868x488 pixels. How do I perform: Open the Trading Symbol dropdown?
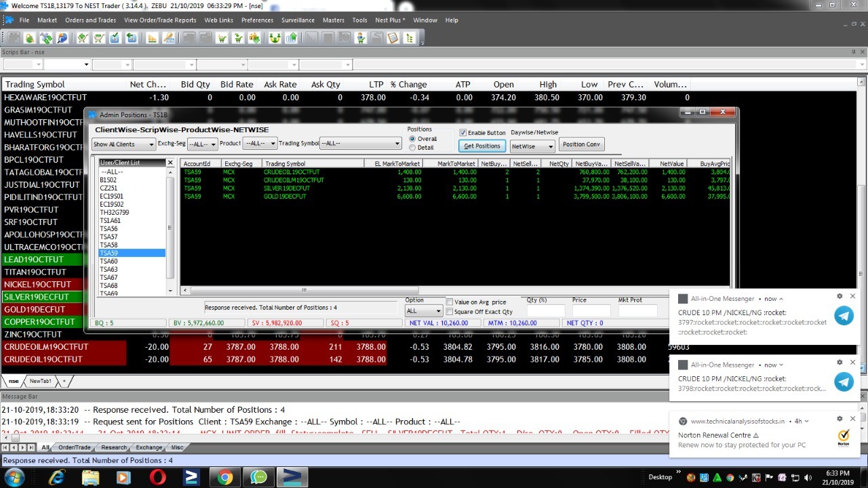coord(361,144)
